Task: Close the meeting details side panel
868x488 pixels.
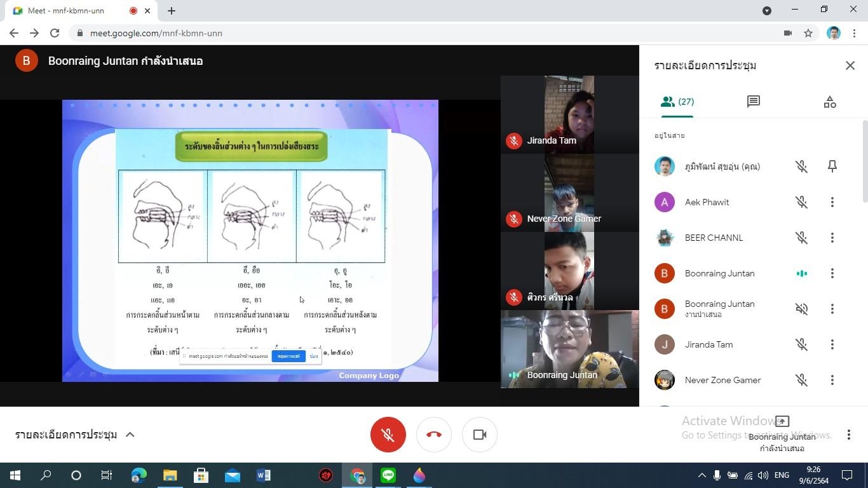Action: tap(850, 65)
